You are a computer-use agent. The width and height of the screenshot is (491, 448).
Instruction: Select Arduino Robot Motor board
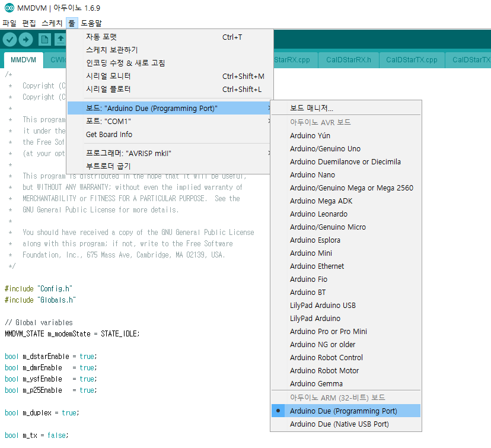point(346,371)
